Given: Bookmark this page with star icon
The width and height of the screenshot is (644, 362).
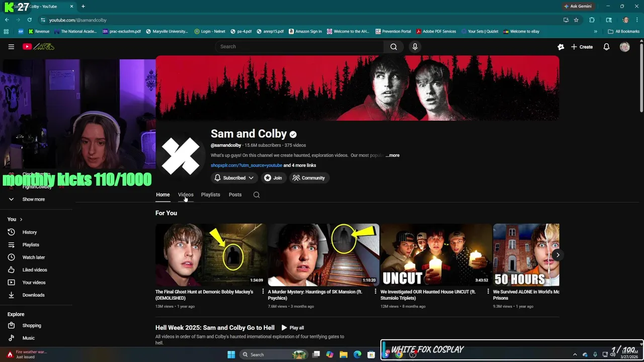Looking at the screenshot, I should coord(576,20).
